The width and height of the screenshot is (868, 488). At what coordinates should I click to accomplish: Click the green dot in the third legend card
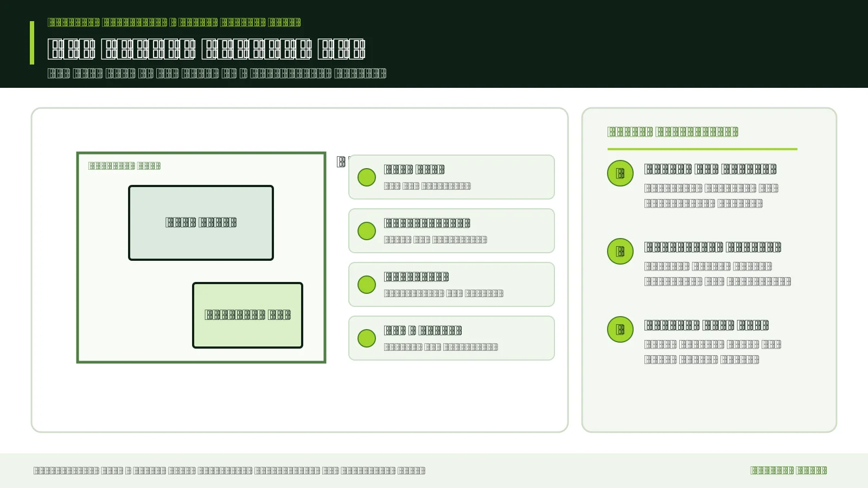(367, 285)
